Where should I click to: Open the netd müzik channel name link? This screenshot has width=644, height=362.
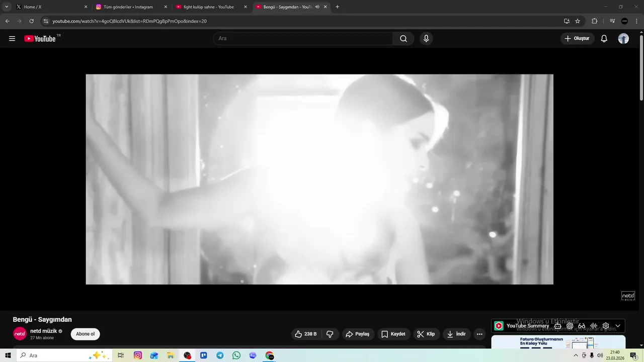tap(44, 331)
